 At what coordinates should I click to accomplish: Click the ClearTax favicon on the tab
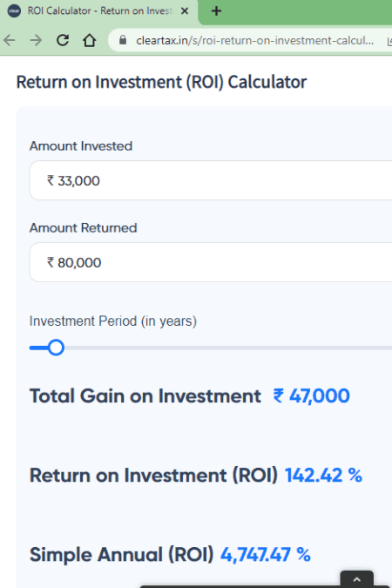(x=14, y=11)
